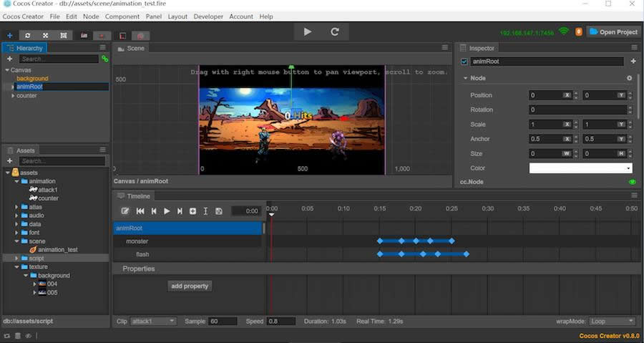Click the refresh preview icon

click(x=335, y=32)
